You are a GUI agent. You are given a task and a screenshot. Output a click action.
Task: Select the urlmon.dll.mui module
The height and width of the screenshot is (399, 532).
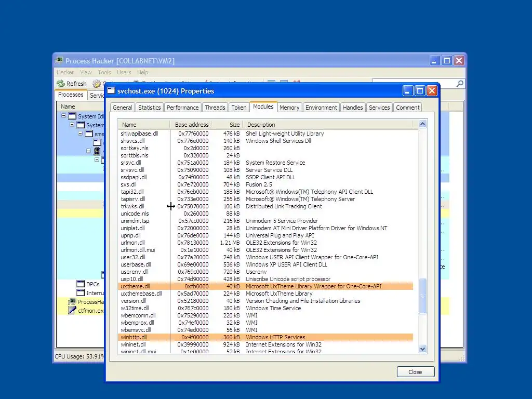[x=138, y=250]
